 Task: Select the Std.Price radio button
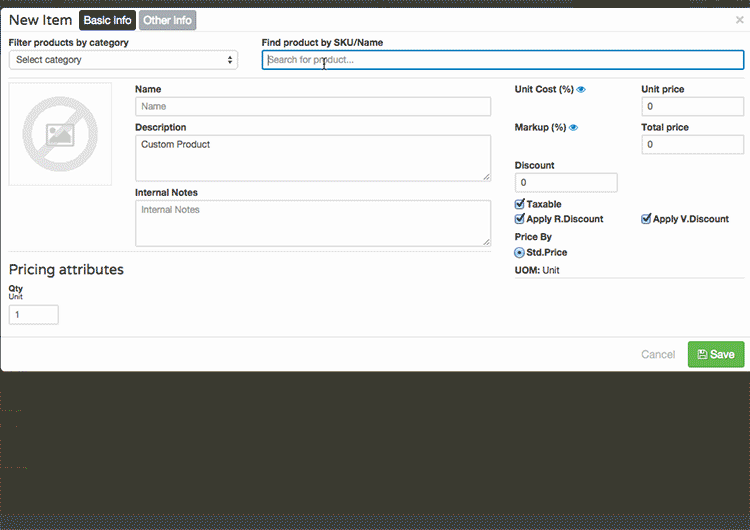coord(519,253)
